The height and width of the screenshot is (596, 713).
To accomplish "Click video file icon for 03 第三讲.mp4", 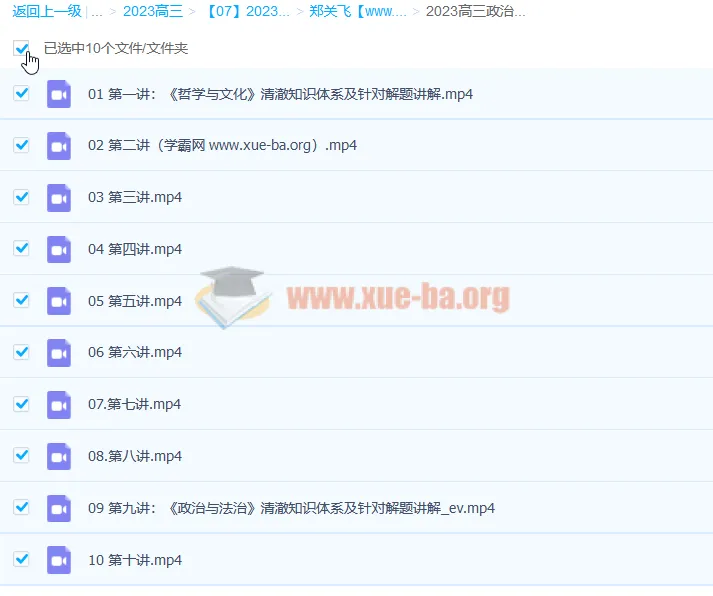I will tap(59, 197).
